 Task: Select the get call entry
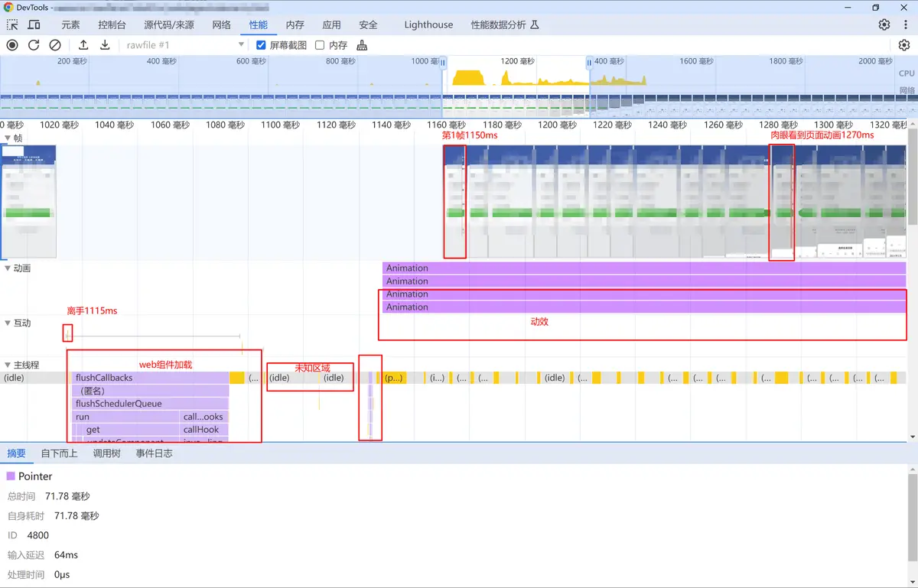[x=132, y=430]
